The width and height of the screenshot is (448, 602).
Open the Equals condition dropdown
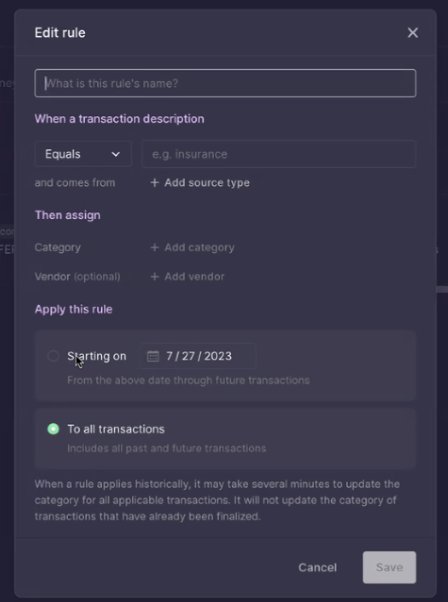[83, 154]
